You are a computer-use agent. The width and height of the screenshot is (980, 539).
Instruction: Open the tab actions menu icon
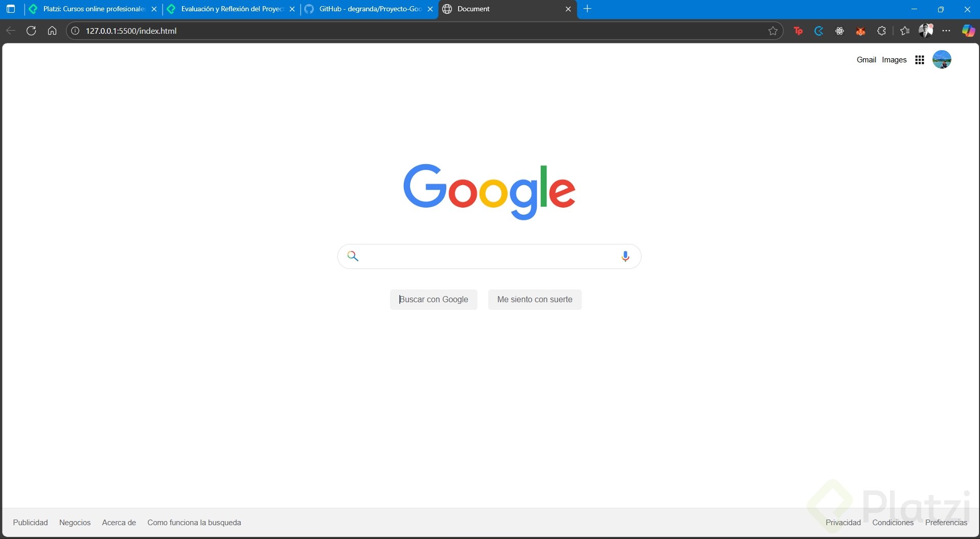[x=11, y=9]
